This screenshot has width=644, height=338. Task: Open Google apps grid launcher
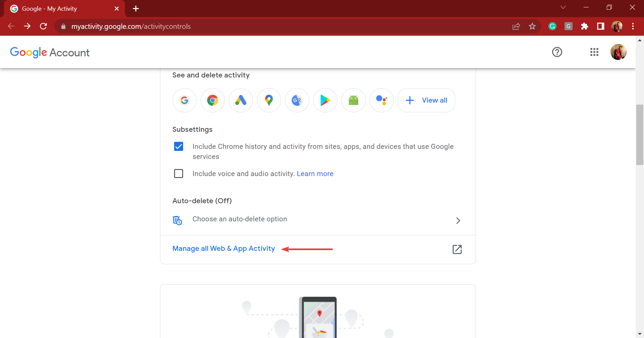[594, 52]
